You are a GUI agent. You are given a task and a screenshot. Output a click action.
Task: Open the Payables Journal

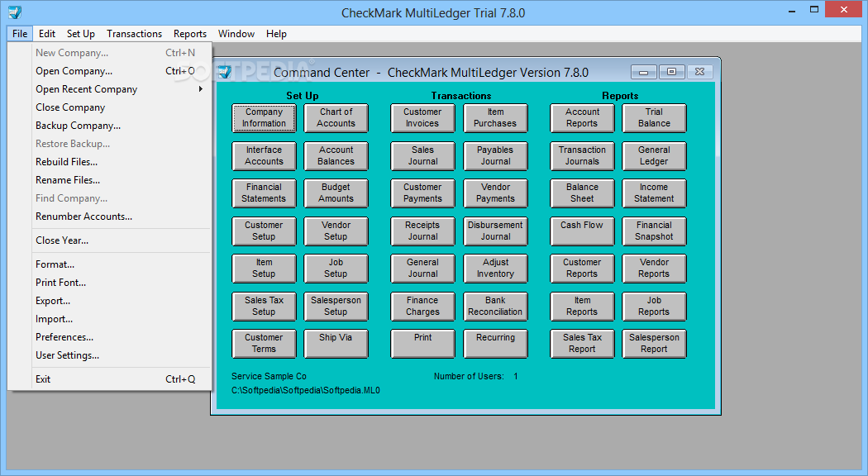coord(495,156)
